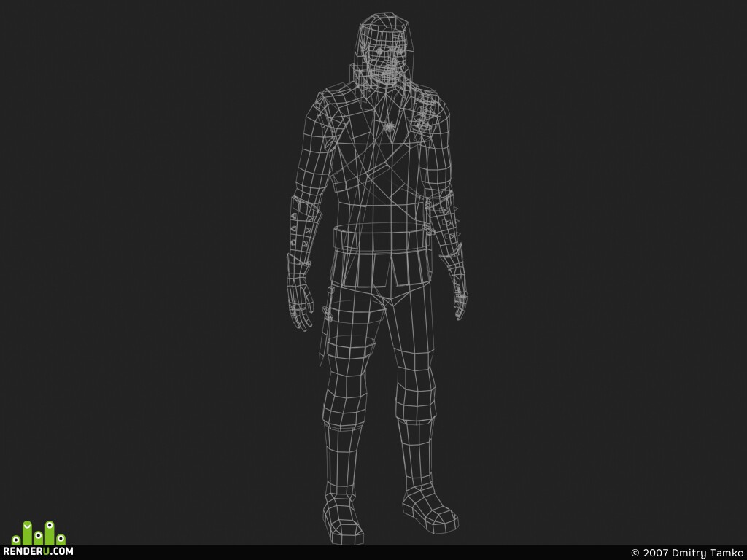Click the boot foot pointing forward
The height and width of the screenshot is (560, 747).
pos(343,521)
